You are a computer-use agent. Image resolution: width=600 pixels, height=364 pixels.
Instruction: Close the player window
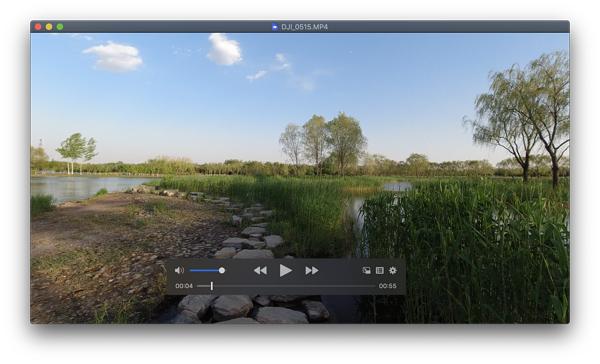tap(38, 27)
